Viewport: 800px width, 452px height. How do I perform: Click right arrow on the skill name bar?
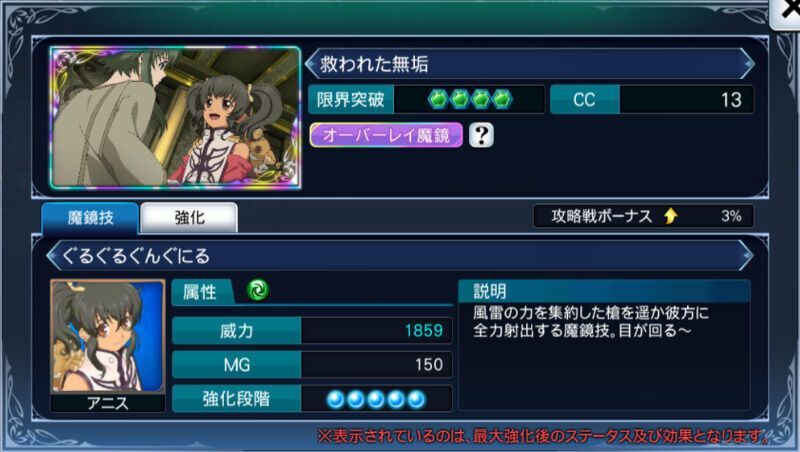[x=746, y=256]
